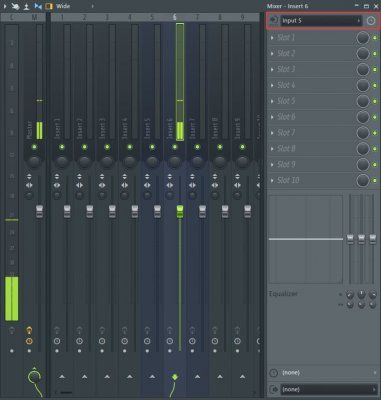381x400 pixels.
Task: Toggle latency clock icon on Insert 1
Action: click(57, 341)
